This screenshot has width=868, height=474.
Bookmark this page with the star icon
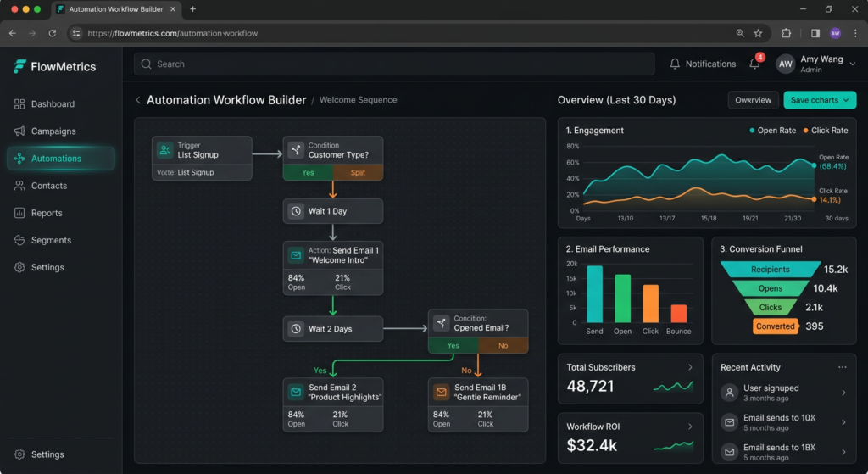pos(758,33)
